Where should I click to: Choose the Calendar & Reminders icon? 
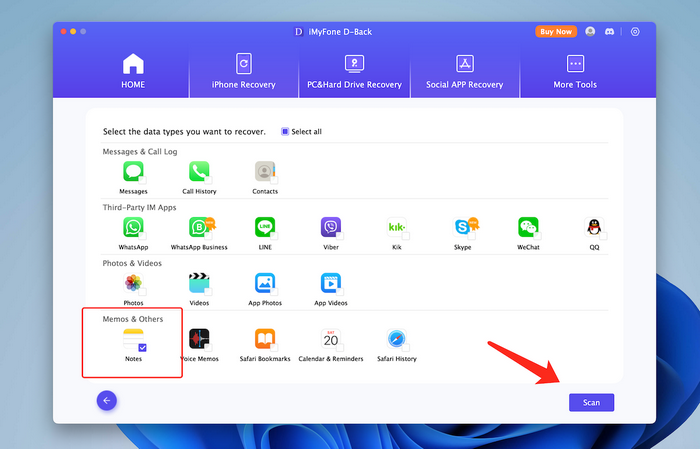pyautogui.click(x=331, y=339)
